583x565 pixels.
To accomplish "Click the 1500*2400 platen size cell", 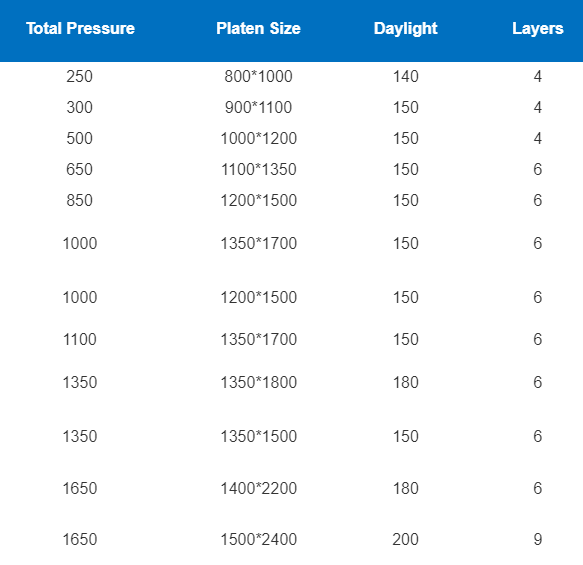I will click(258, 539).
